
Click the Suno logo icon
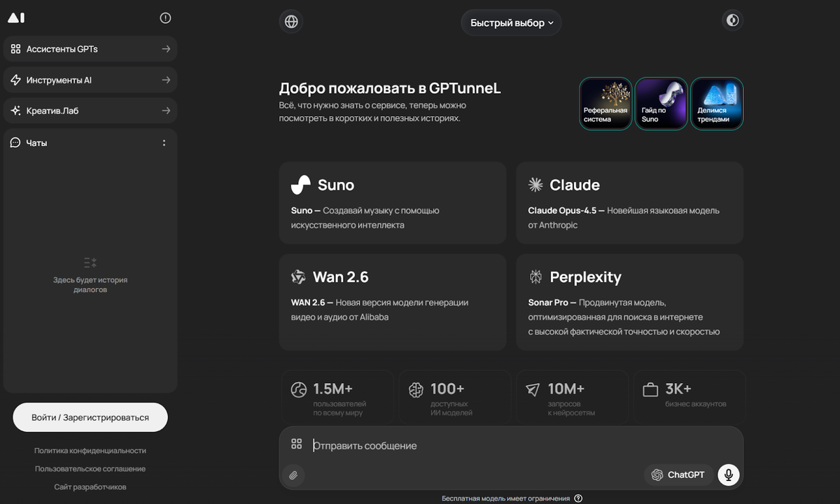coord(301,185)
